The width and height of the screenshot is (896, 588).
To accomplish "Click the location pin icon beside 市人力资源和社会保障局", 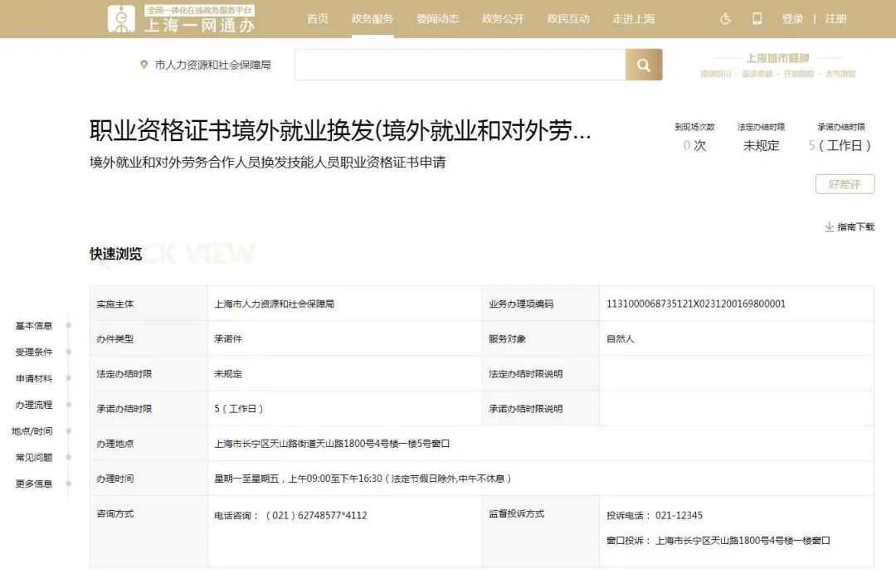I will [x=144, y=65].
